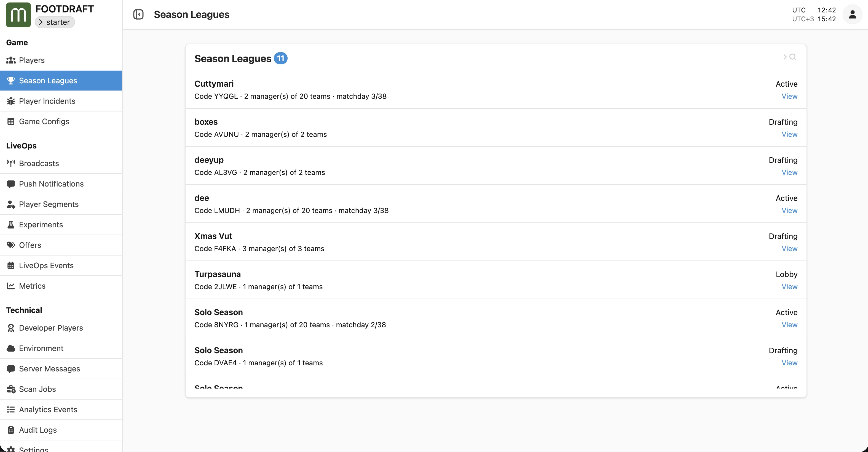868x452 pixels.
Task: Click the Push Notifications message icon
Action: click(11, 184)
